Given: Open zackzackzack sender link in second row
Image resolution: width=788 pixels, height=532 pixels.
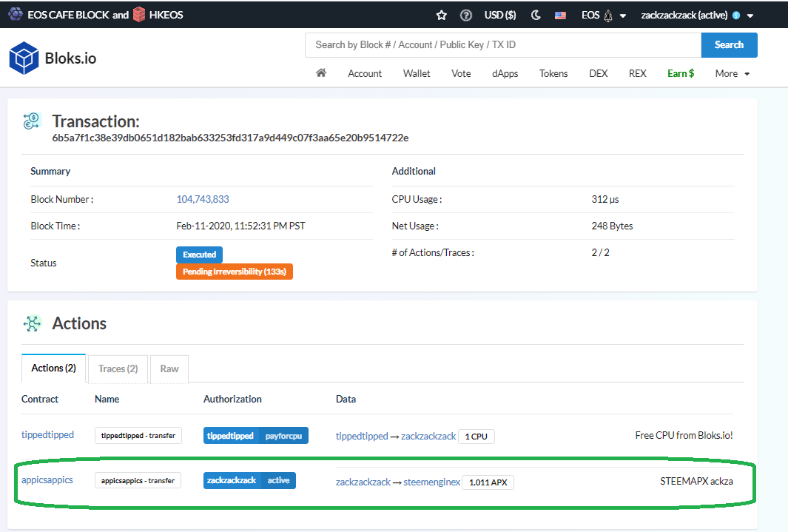Looking at the screenshot, I should 363,482.
